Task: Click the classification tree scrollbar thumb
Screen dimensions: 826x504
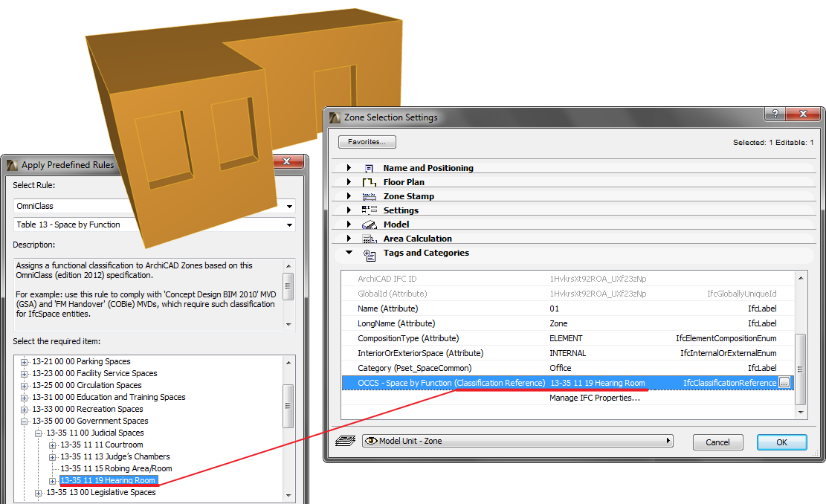Action: [x=288, y=406]
